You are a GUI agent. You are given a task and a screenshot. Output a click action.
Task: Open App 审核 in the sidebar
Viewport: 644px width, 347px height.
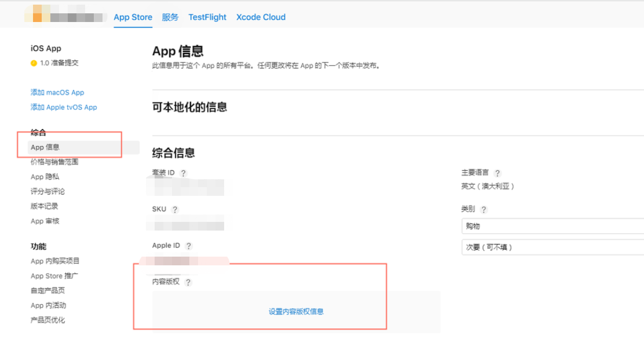[45, 221]
